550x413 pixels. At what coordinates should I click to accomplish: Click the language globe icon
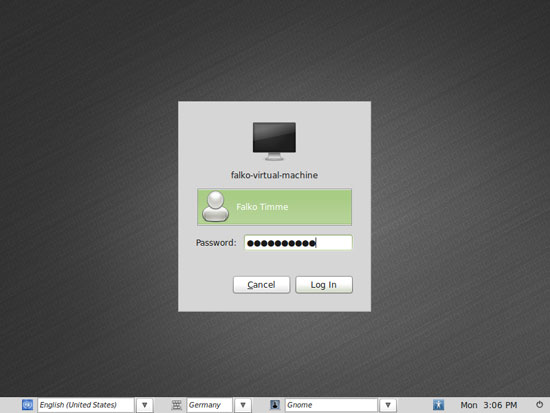[x=27, y=405]
